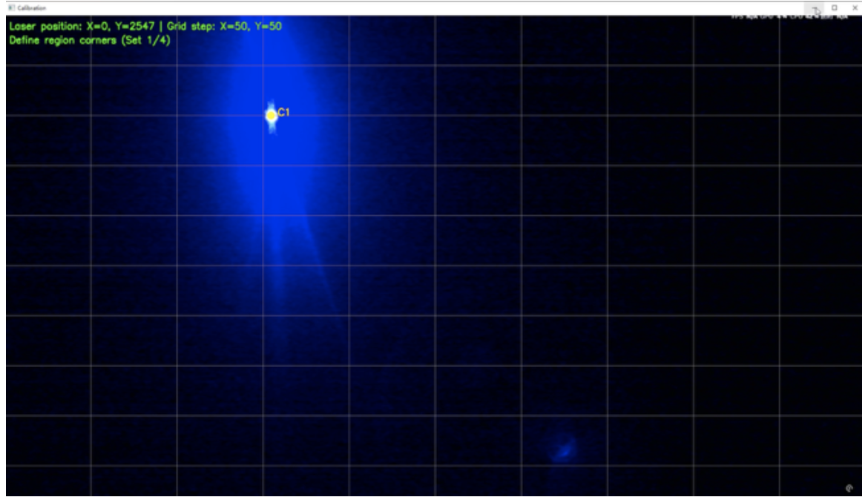Select the C1 corner label
The width and height of the screenshot is (868, 497).
[283, 113]
